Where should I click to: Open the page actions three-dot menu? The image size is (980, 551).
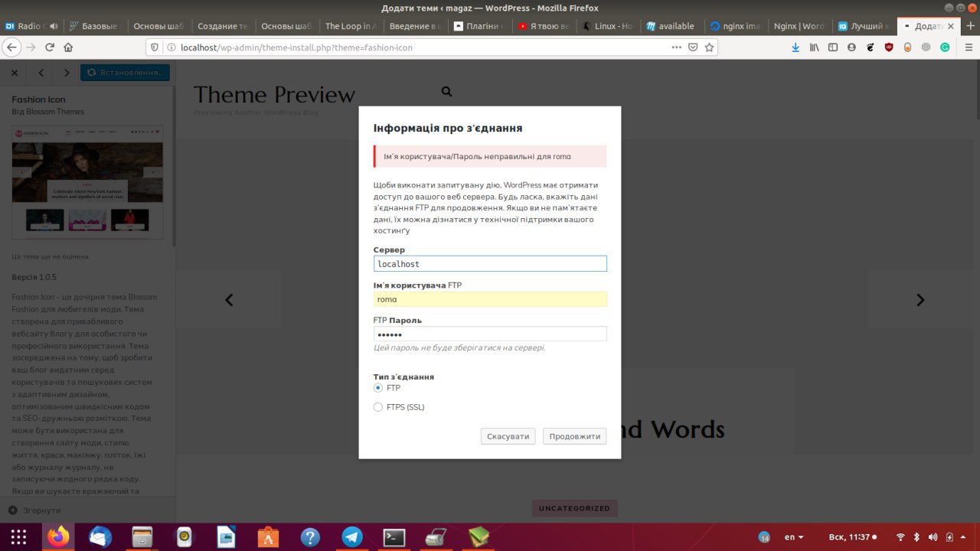coord(676,47)
